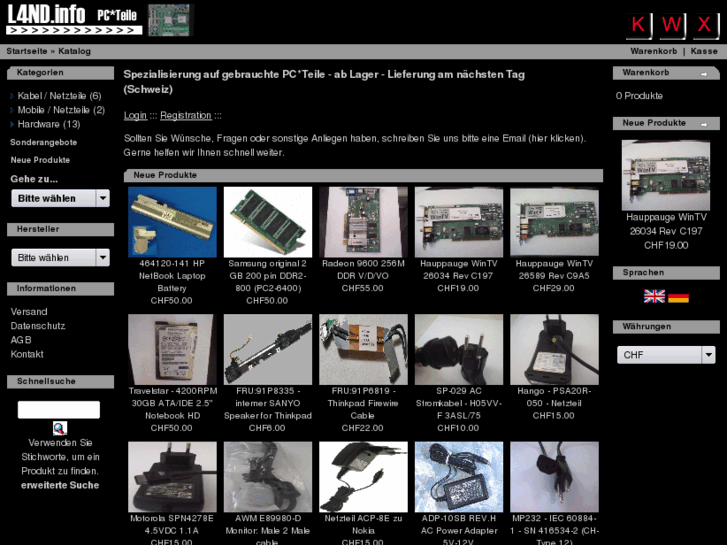Open the Versand information page
Image resolution: width=727 pixels, height=545 pixels.
point(29,312)
